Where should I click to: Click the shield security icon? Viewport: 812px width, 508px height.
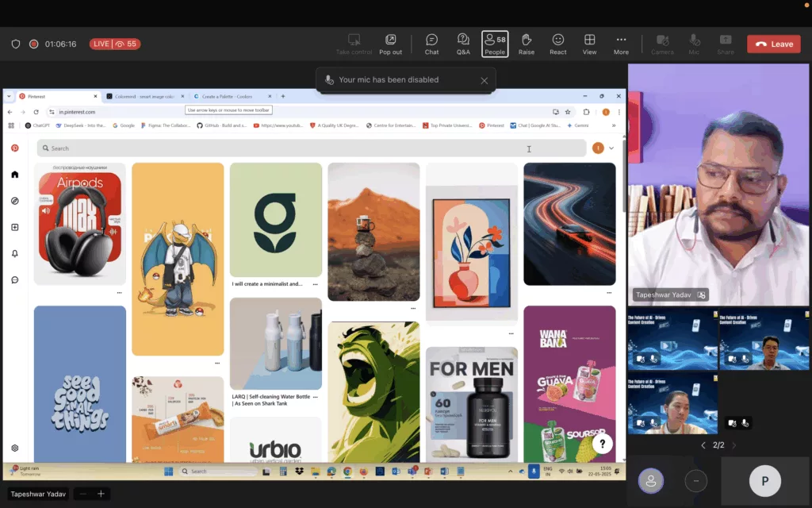pos(16,44)
